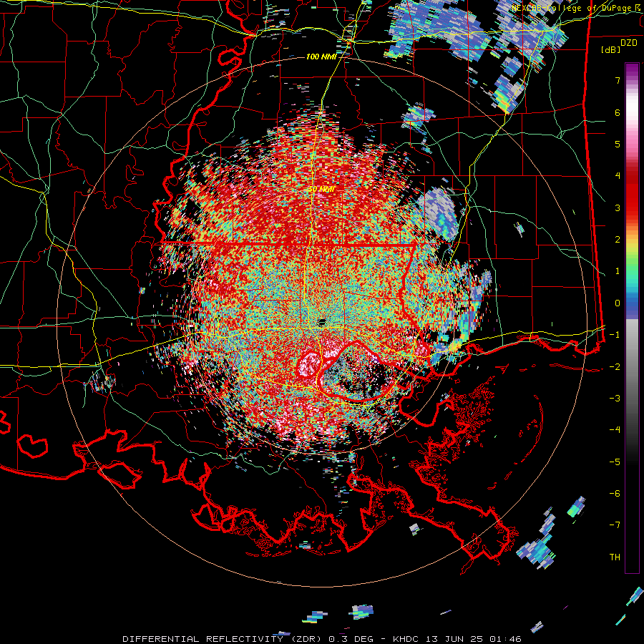
Task: Click the -7 dB scale label
Action: 615,525
